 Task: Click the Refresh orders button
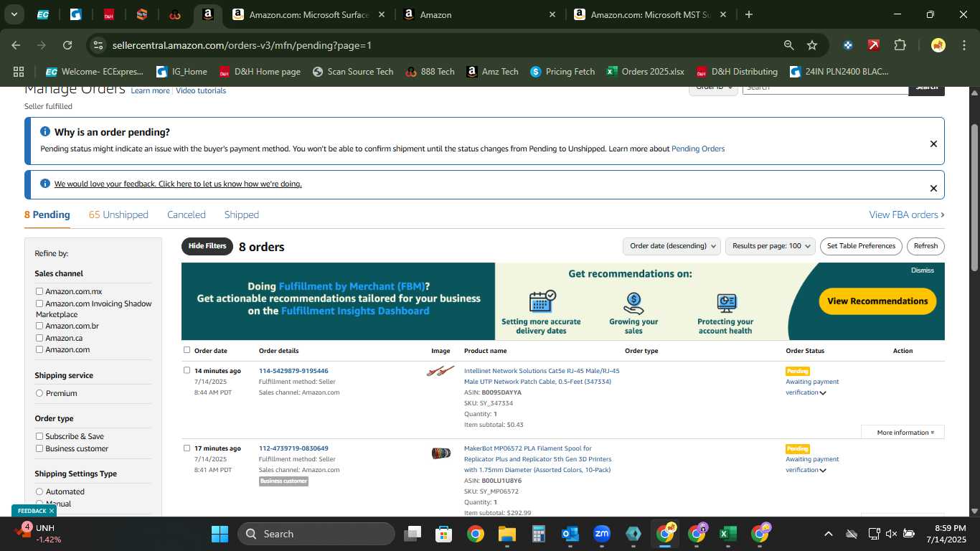[925, 246]
